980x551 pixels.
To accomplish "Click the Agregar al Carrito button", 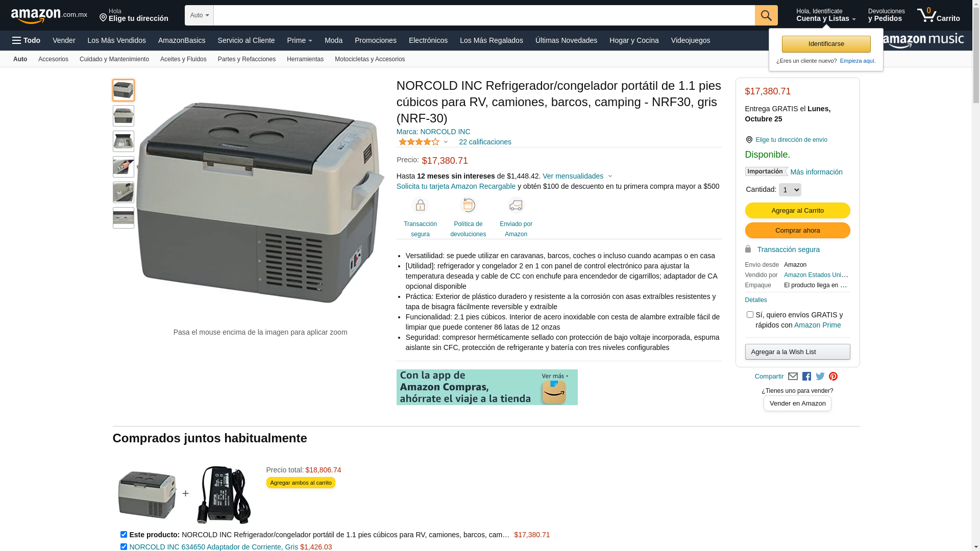I will [x=797, y=210].
